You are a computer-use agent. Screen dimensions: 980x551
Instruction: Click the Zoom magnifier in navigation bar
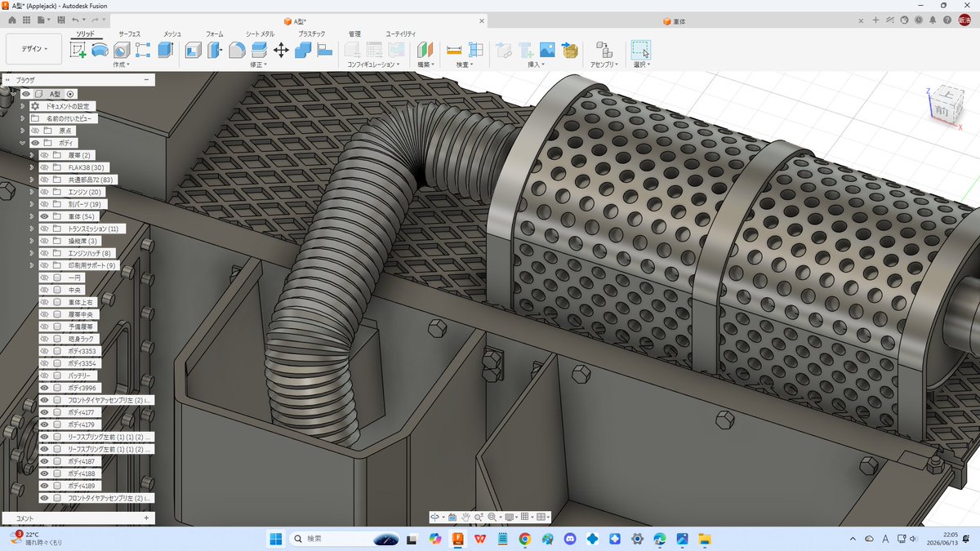coord(479,517)
